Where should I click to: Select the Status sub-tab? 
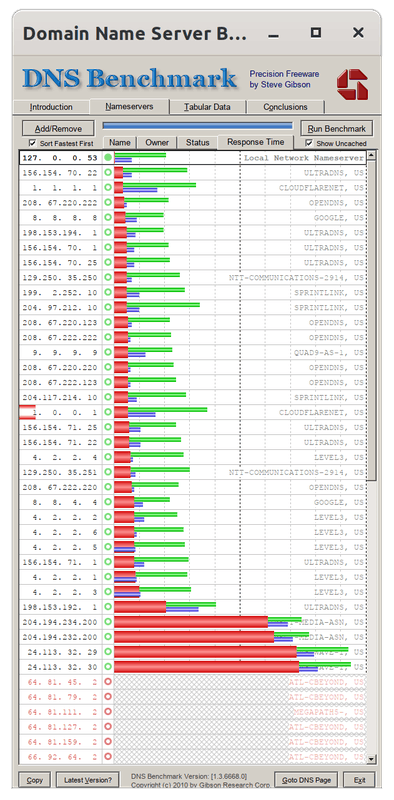198,143
